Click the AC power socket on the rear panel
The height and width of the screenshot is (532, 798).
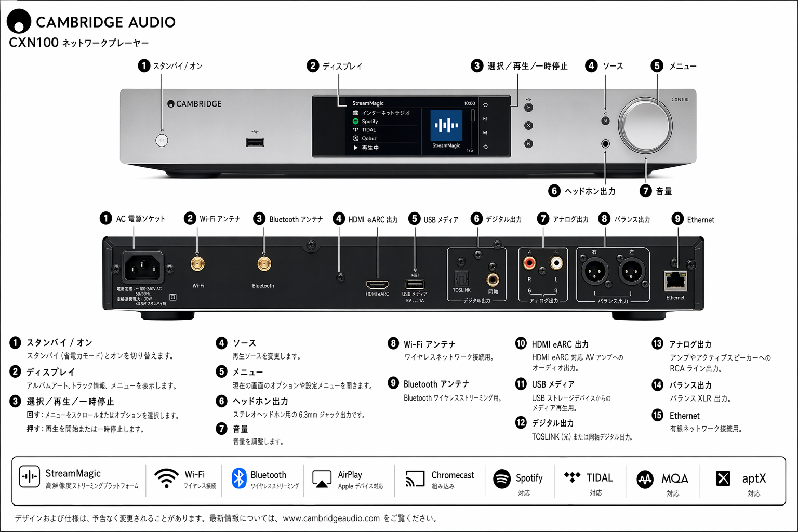point(143,268)
